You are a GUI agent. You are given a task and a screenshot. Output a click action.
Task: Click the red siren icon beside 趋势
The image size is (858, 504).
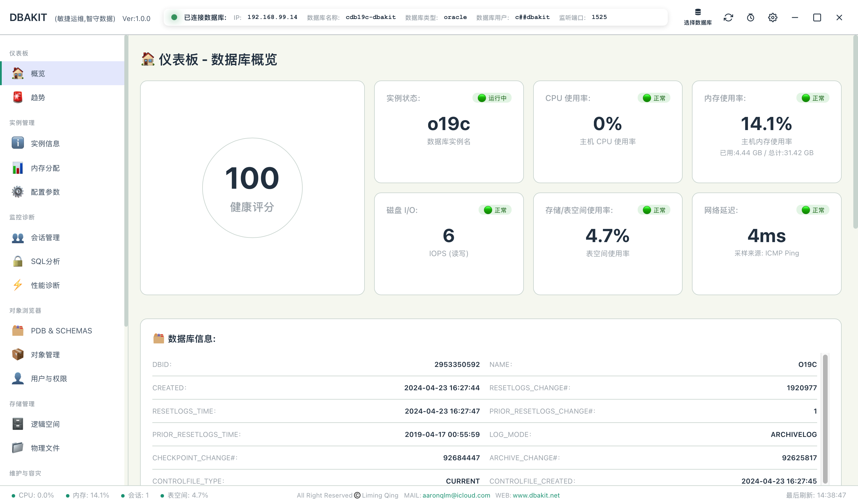(18, 97)
